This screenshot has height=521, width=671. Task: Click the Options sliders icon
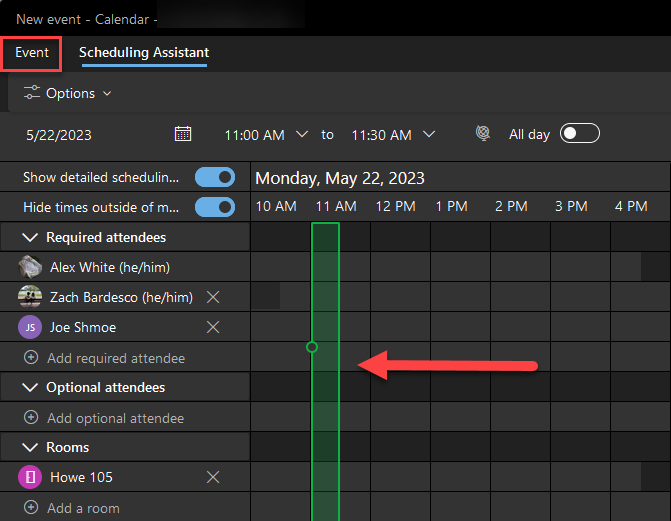click(x=32, y=92)
